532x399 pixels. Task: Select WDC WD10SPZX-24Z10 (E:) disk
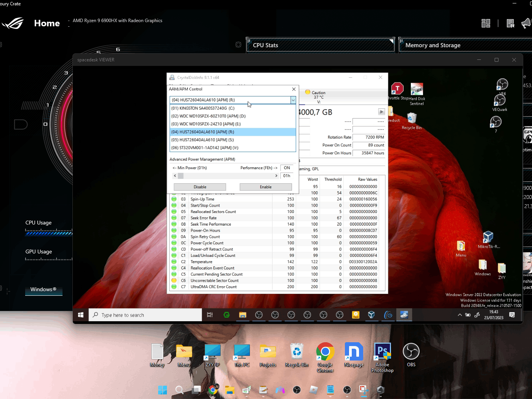(x=232, y=124)
